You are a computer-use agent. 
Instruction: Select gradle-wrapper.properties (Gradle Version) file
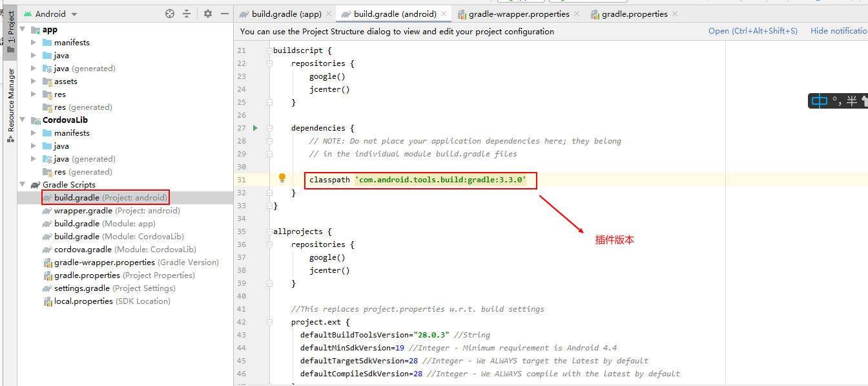pos(131,263)
